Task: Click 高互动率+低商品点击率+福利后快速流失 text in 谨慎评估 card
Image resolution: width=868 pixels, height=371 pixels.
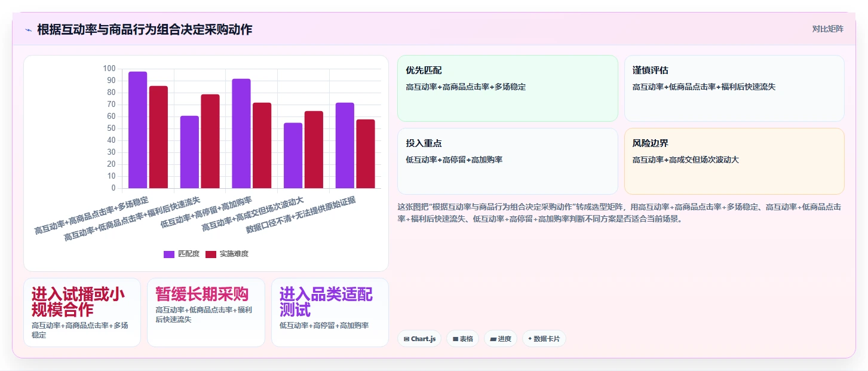Action: (x=704, y=87)
